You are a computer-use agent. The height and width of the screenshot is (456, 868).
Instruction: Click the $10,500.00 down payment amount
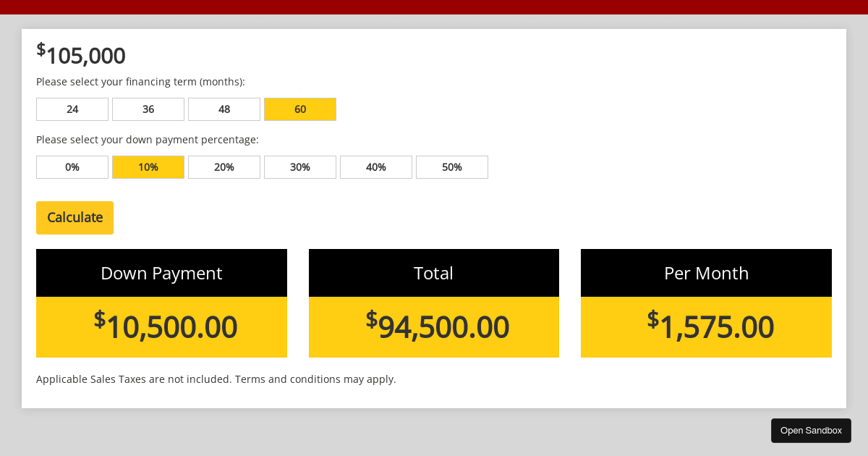tap(161, 326)
